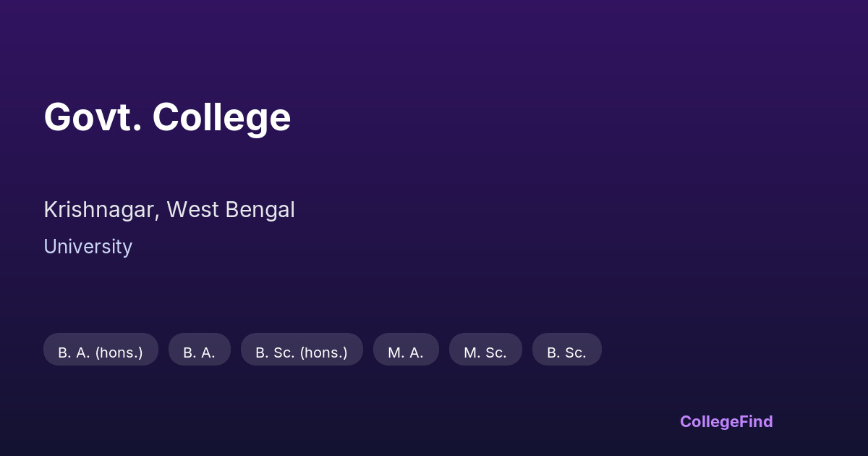This screenshot has height=456, width=868.
Task: Click "West Bengal" in the location text
Action: (x=231, y=210)
